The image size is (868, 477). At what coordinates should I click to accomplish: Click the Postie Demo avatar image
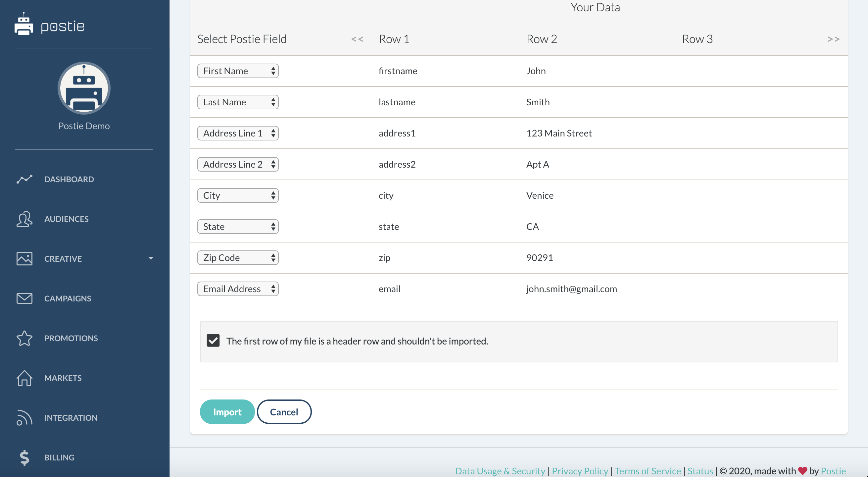84,88
